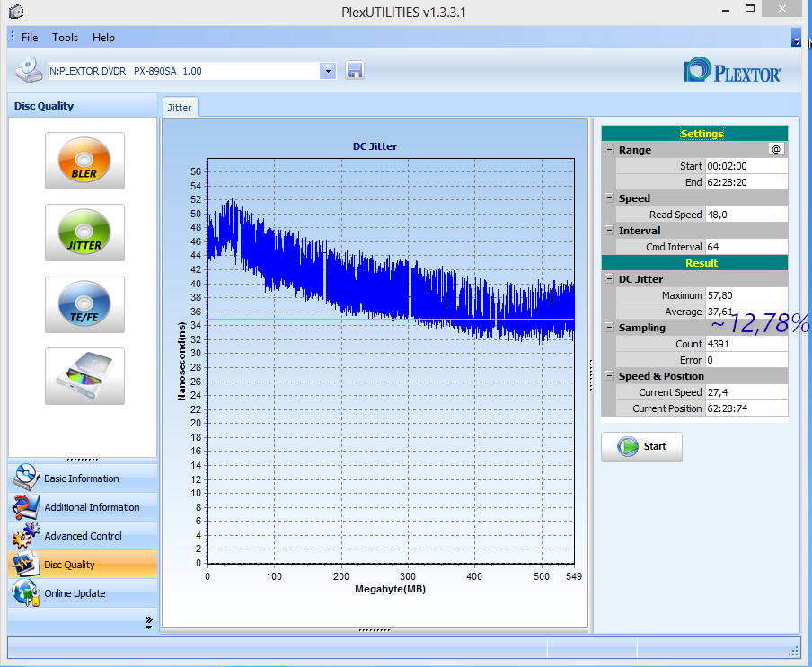Click the Settings header label
Image resolution: width=812 pixels, height=667 pixels.
[702, 134]
